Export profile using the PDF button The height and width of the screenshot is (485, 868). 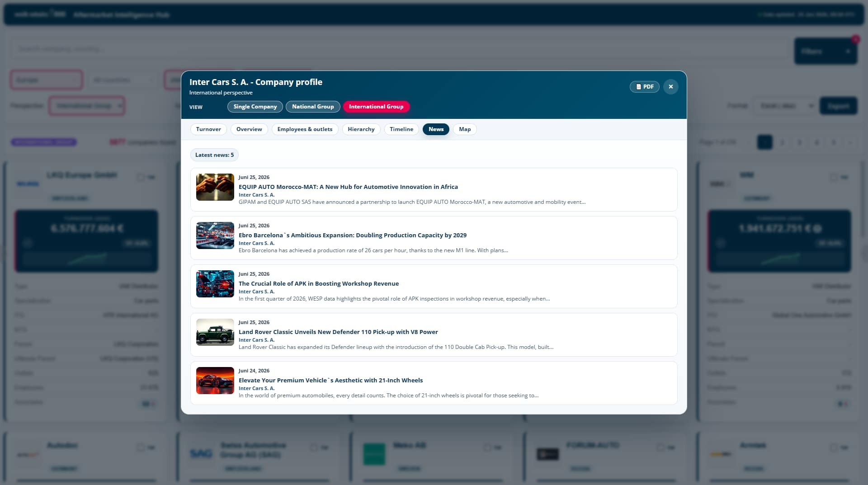point(644,87)
